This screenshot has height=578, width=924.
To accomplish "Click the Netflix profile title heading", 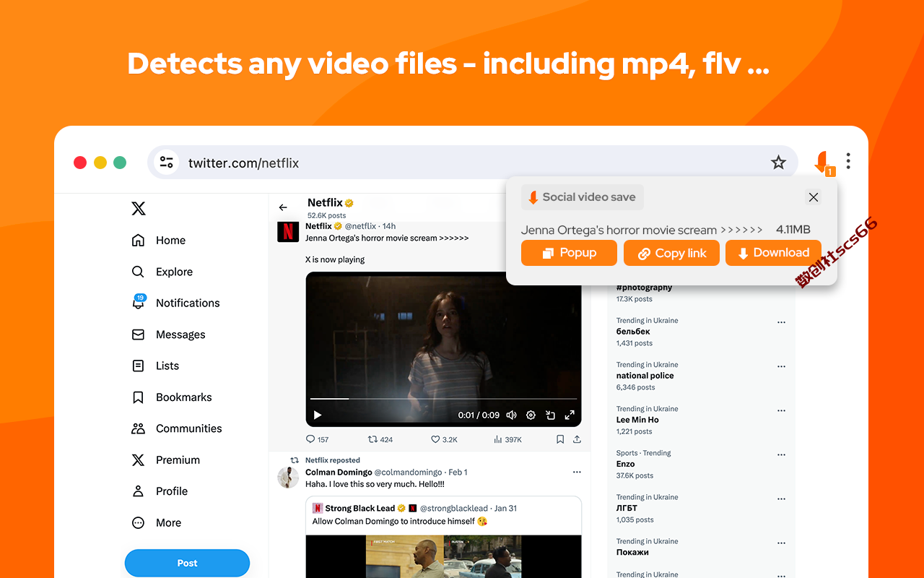I will pos(325,202).
